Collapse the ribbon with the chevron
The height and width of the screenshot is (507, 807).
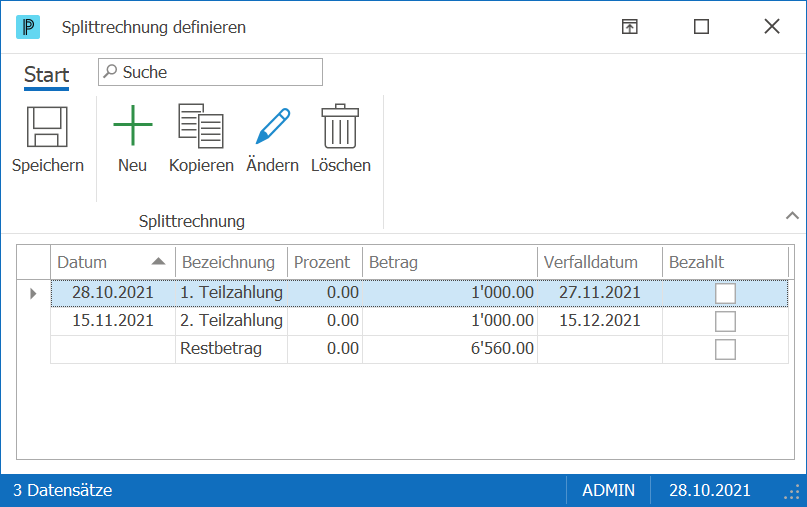pyautogui.click(x=792, y=216)
